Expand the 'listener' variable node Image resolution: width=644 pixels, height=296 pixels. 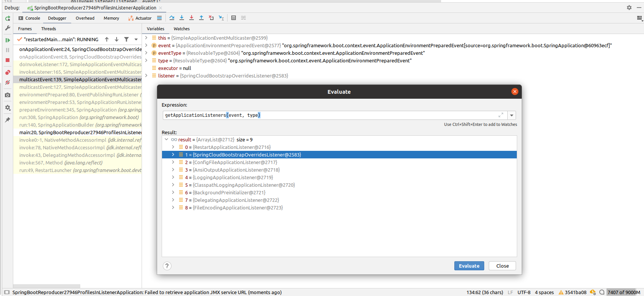pyautogui.click(x=146, y=76)
